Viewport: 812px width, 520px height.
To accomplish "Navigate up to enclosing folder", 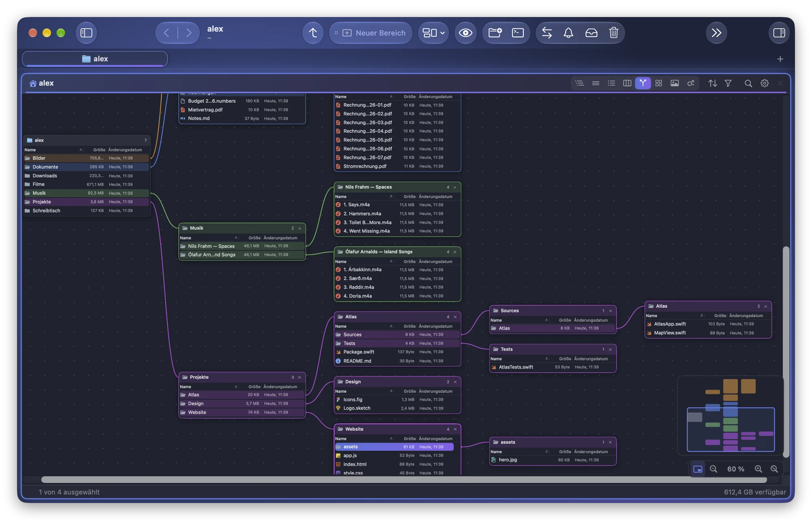I will [313, 33].
